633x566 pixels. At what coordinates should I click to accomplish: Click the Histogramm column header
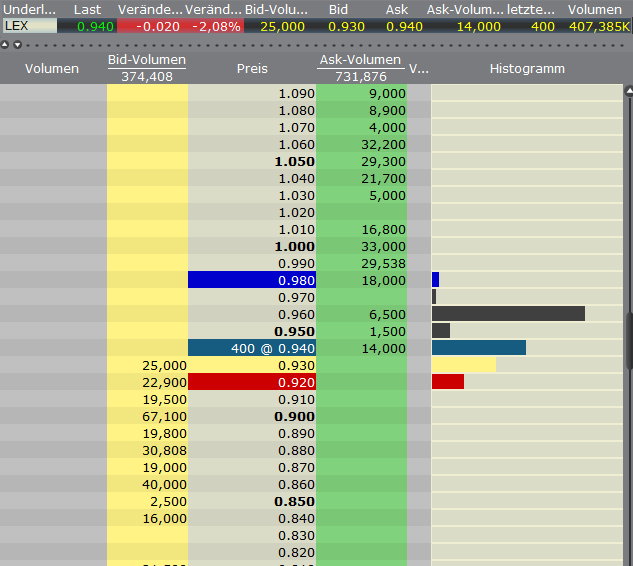(527, 69)
